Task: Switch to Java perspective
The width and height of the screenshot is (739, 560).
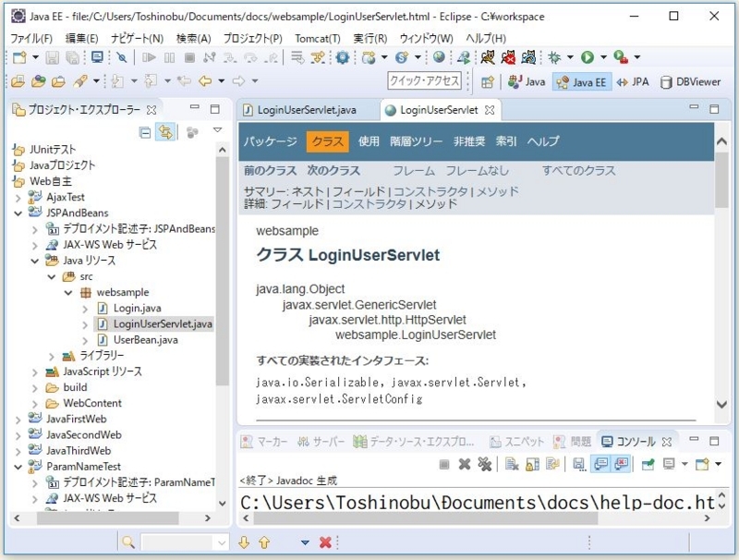Action: click(x=527, y=82)
